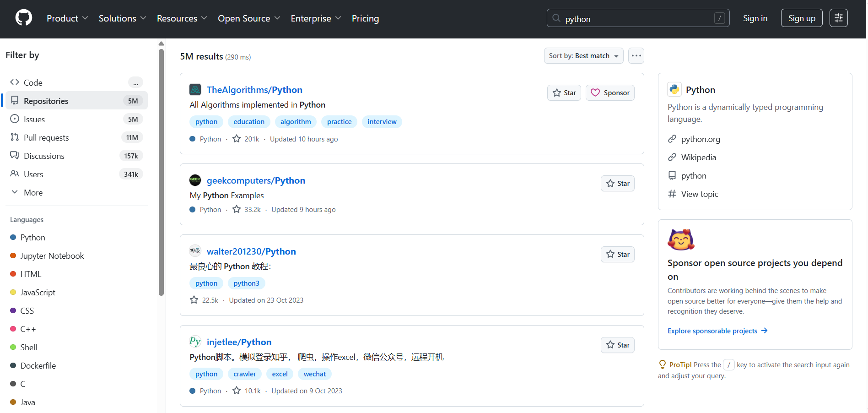The width and height of the screenshot is (868, 413).
Task: Filter results by Repositories
Action: click(76, 101)
